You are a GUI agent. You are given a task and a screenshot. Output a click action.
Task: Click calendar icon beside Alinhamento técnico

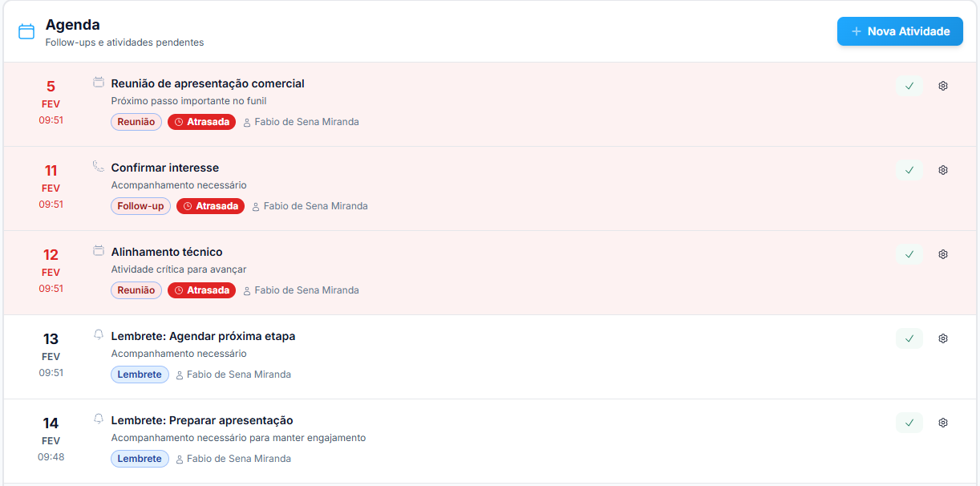pyautogui.click(x=99, y=250)
